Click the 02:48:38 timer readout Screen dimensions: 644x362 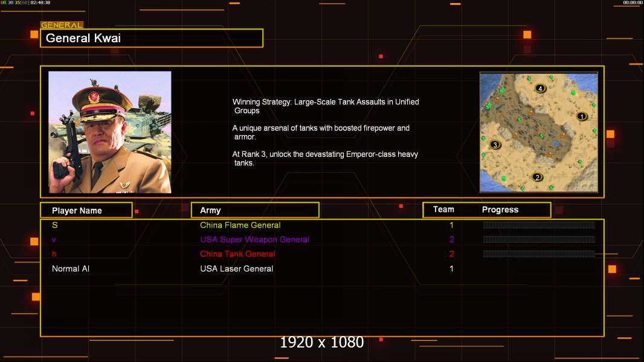click(40, 2)
